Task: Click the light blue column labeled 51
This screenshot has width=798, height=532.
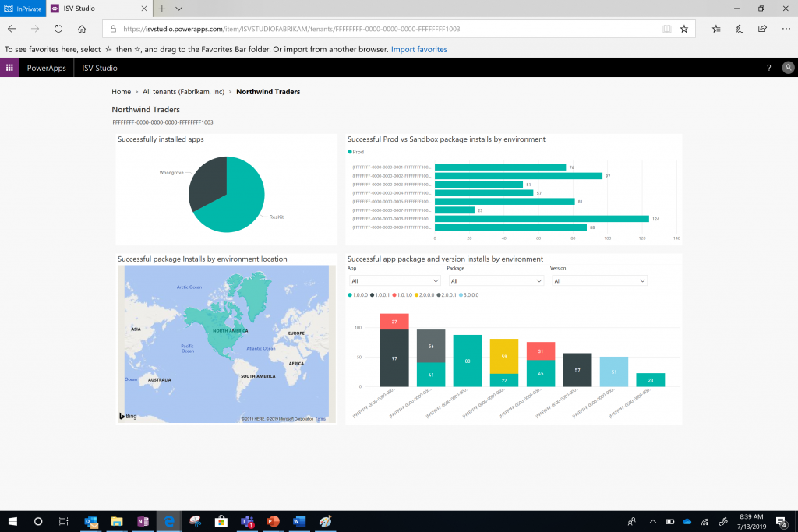Action: pos(614,372)
